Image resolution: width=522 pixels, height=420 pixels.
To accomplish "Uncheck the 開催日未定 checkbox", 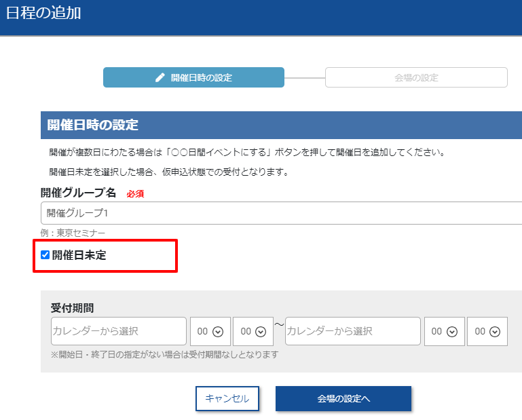I will tap(45, 255).
